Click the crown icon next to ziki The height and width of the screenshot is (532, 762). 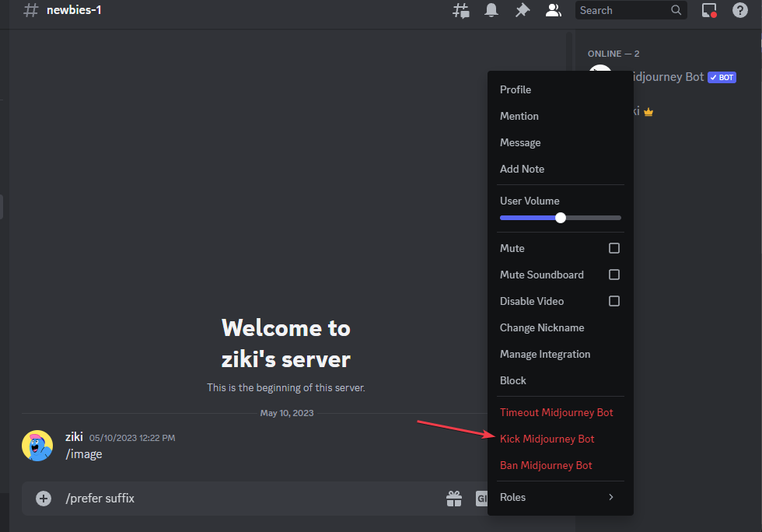tap(648, 112)
